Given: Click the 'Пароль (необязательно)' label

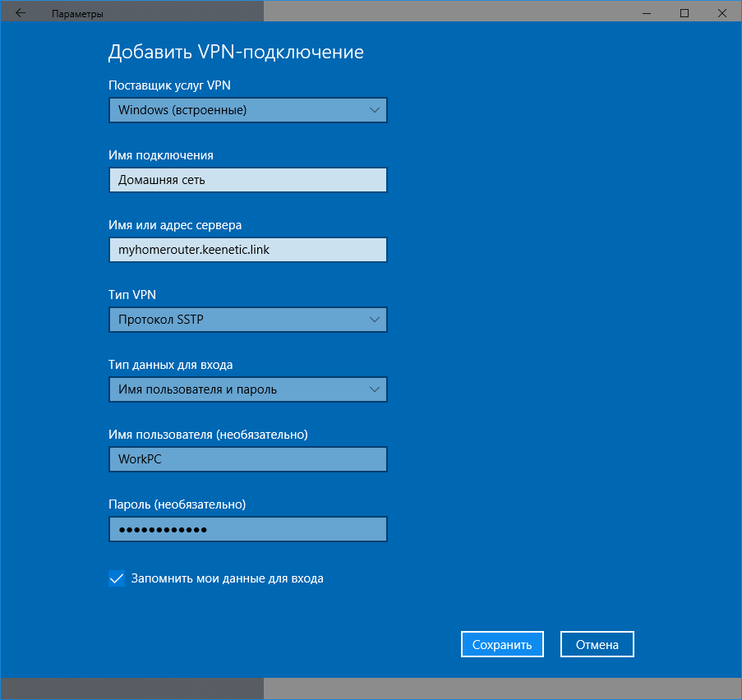Looking at the screenshot, I should point(177,504).
